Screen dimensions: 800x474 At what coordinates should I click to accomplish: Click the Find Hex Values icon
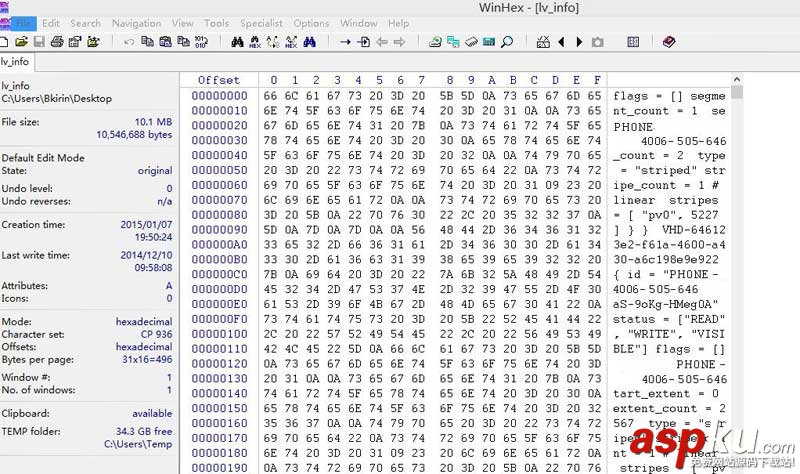255,42
